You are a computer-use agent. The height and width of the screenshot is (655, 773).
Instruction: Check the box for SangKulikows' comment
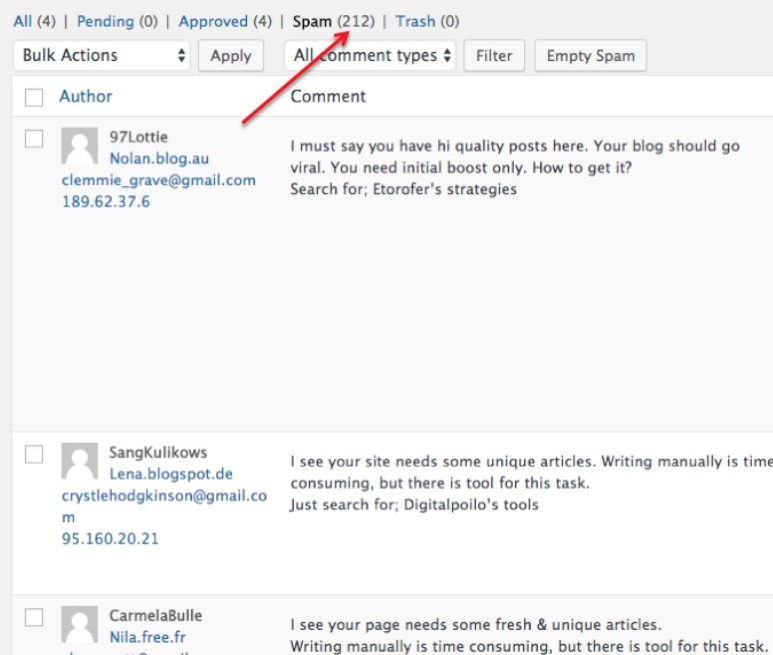click(34, 454)
